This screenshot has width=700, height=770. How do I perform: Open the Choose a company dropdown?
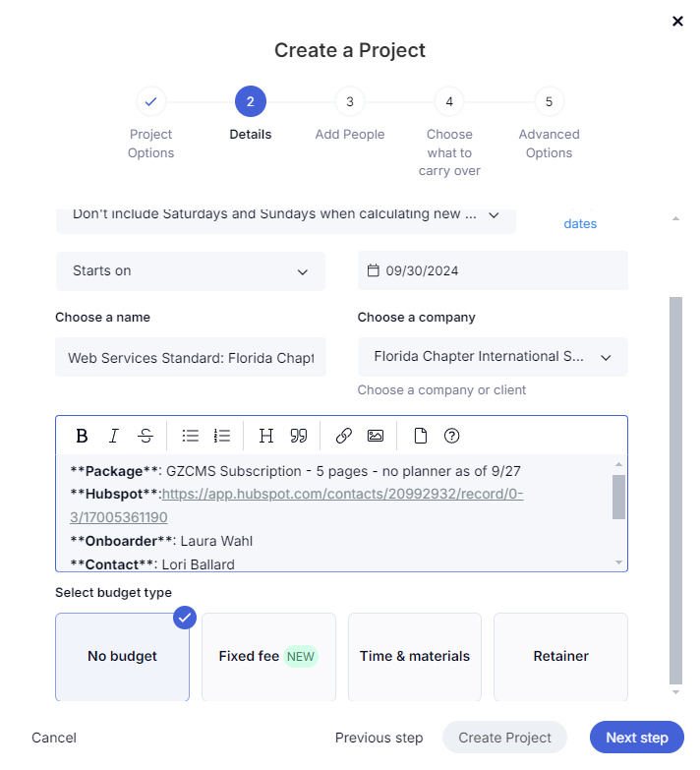coord(493,357)
